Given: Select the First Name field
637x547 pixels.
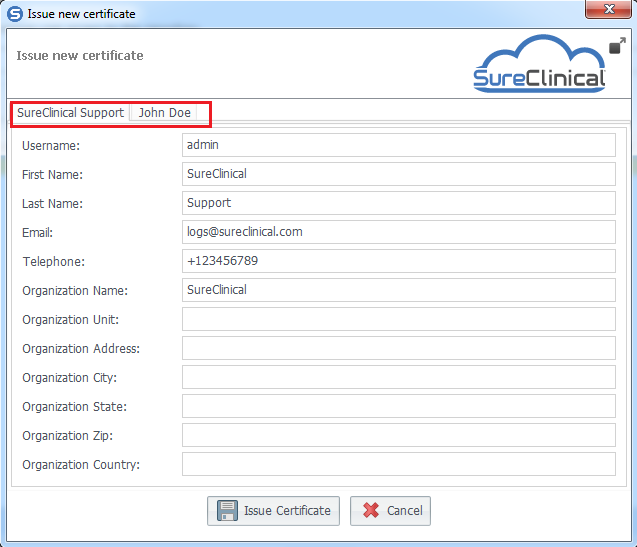Looking at the screenshot, I should pos(399,174).
